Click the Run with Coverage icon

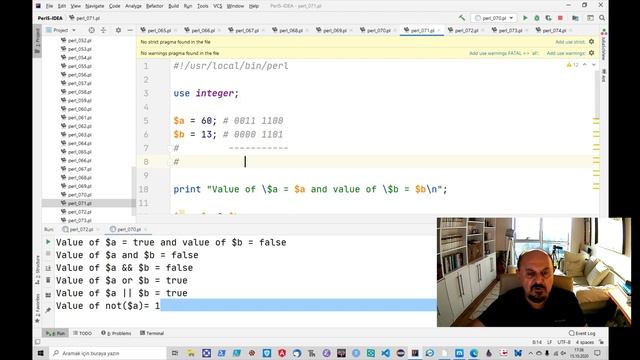(x=548, y=18)
